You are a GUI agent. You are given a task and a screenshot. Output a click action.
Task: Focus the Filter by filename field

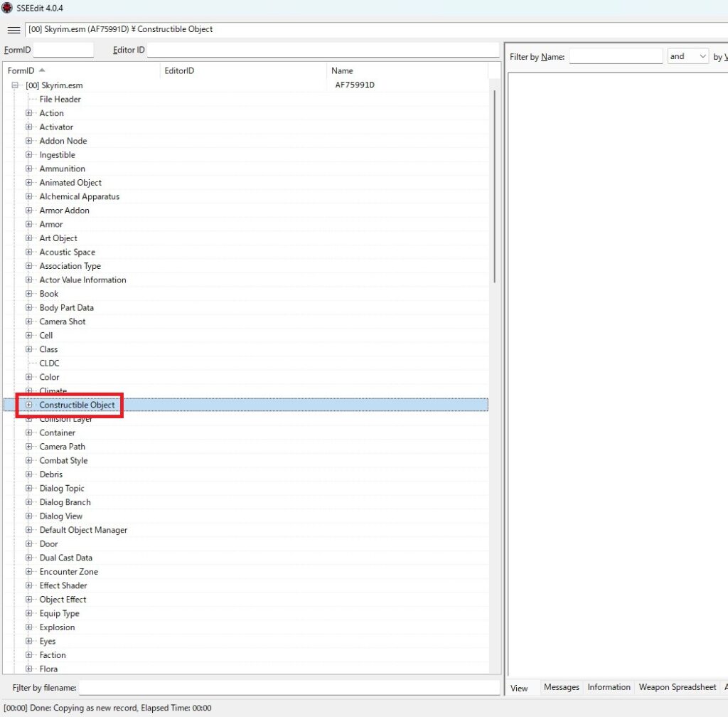tap(289, 688)
